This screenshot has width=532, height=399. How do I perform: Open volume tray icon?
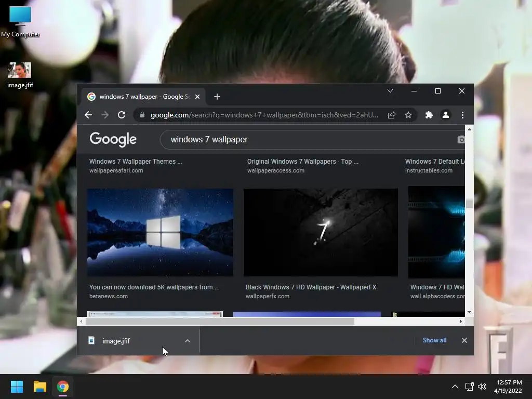pos(482,387)
